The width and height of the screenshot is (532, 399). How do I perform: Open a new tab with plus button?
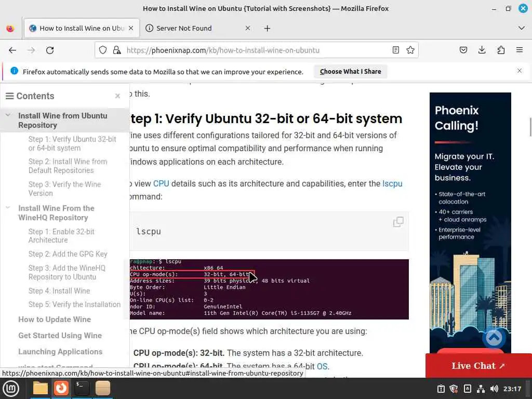(268, 29)
